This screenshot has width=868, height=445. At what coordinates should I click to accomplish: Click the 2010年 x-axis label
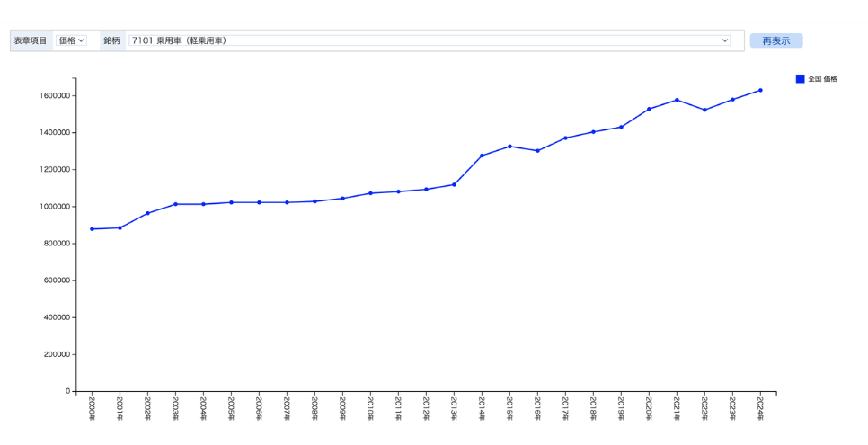(x=369, y=407)
